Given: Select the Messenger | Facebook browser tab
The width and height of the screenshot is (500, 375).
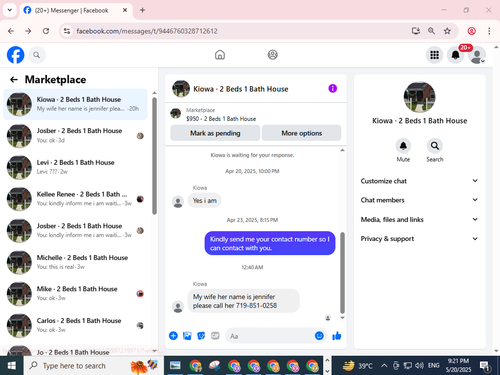Looking at the screenshot, I should [76, 10].
